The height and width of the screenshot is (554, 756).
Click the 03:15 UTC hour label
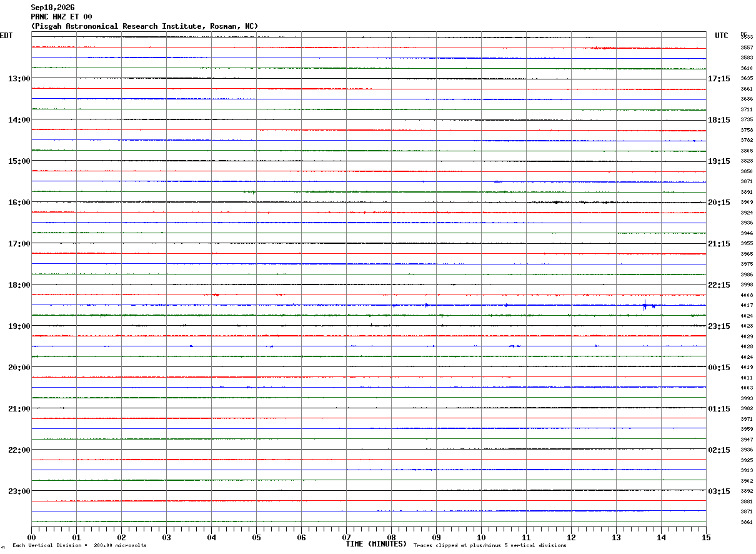click(x=719, y=491)
